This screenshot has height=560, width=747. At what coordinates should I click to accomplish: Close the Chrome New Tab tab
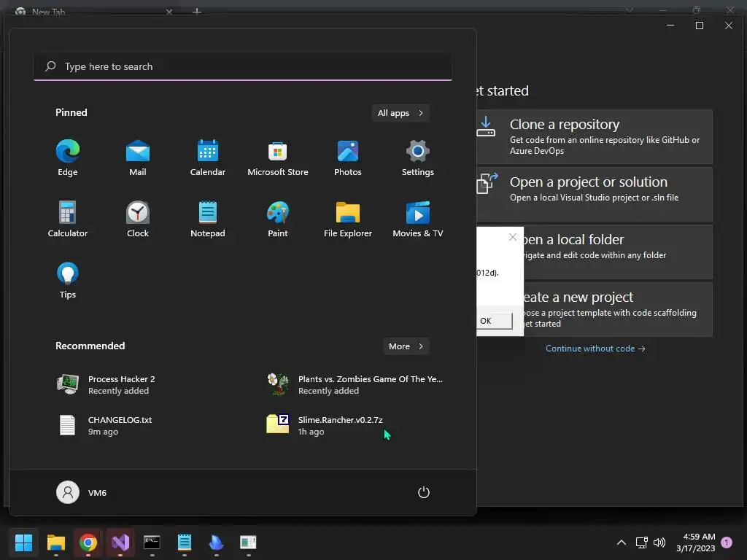[x=169, y=12]
